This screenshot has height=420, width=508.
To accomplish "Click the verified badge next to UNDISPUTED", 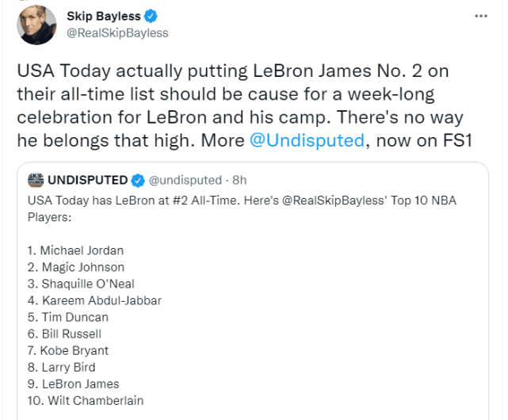I will click(x=136, y=179).
